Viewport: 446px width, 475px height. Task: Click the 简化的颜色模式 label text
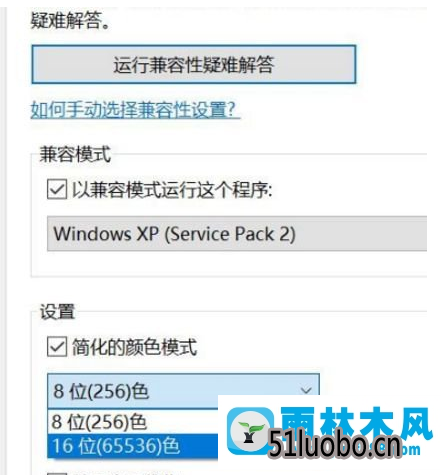pos(135,347)
